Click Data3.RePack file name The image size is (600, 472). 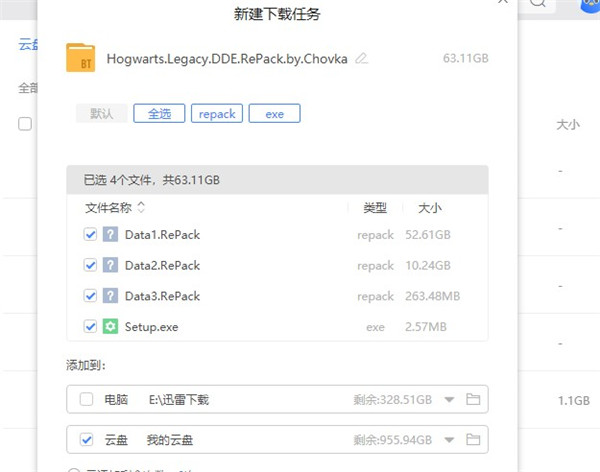pos(162,296)
